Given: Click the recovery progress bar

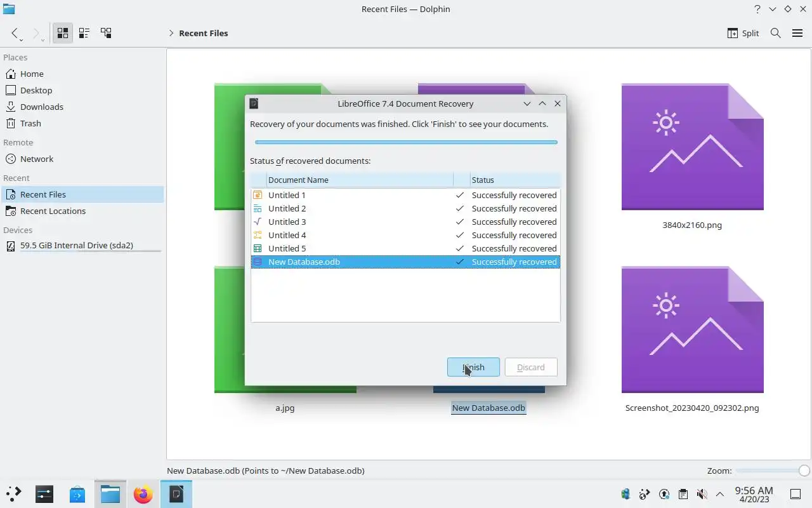Looking at the screenshot, I should pyautogui.click(x=406, y=142).
